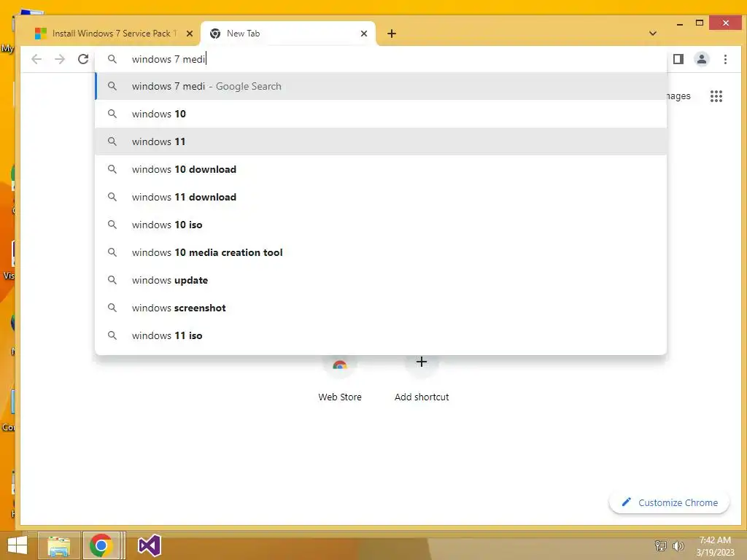Close the New Tab tab
The width and height of the screenshot is (747, 560).
click(x=364, y=34)
